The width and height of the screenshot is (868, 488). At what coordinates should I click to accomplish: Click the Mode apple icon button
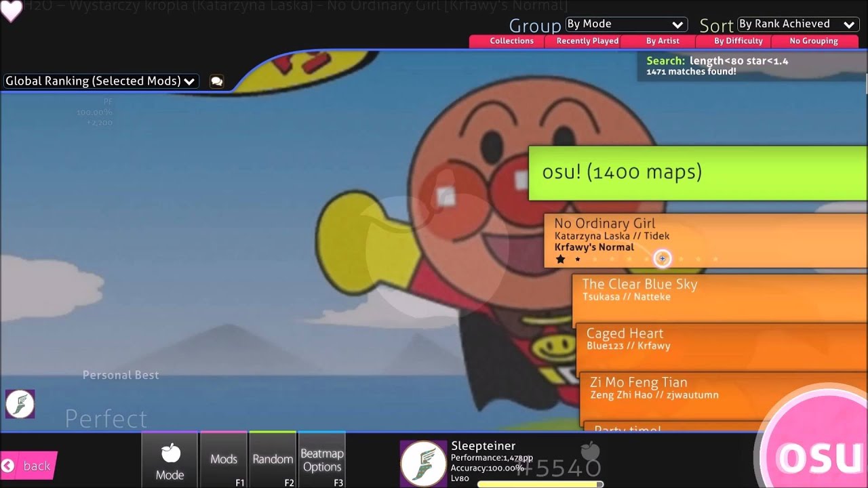(170, 460)
